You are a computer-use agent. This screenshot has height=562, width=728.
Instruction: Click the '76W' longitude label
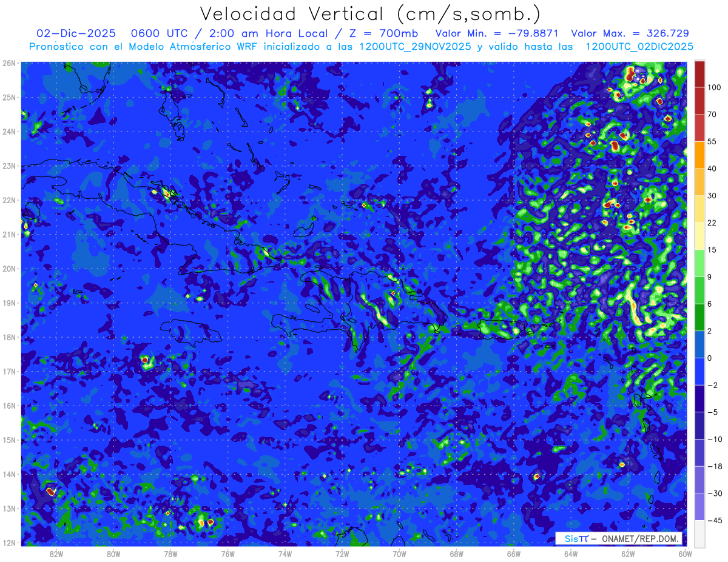click(227, 554)
